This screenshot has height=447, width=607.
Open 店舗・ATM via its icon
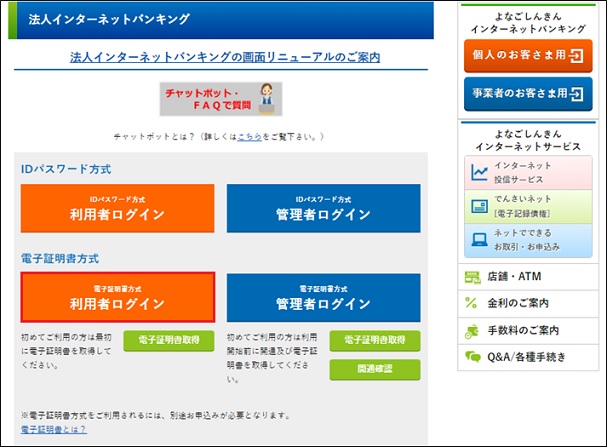472,276
